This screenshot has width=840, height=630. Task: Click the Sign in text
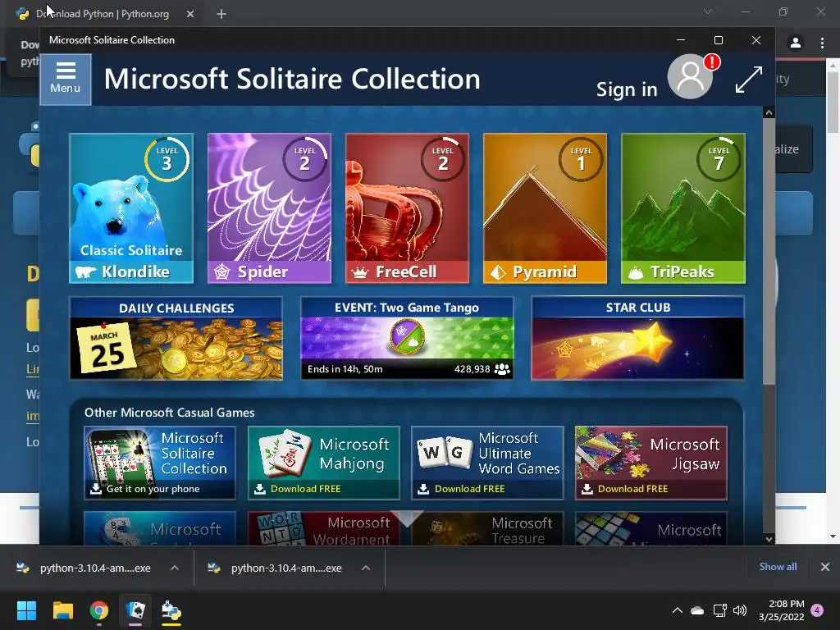pyautogui.click(x=627, y=89)
